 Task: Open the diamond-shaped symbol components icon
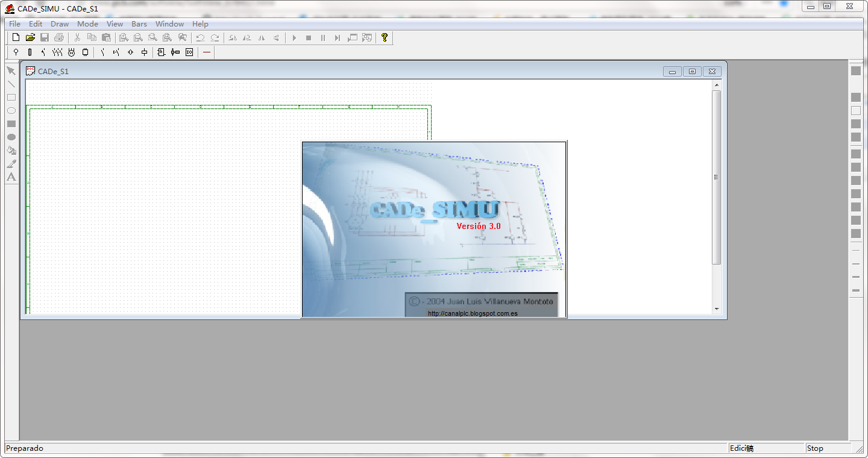[130, 52]
